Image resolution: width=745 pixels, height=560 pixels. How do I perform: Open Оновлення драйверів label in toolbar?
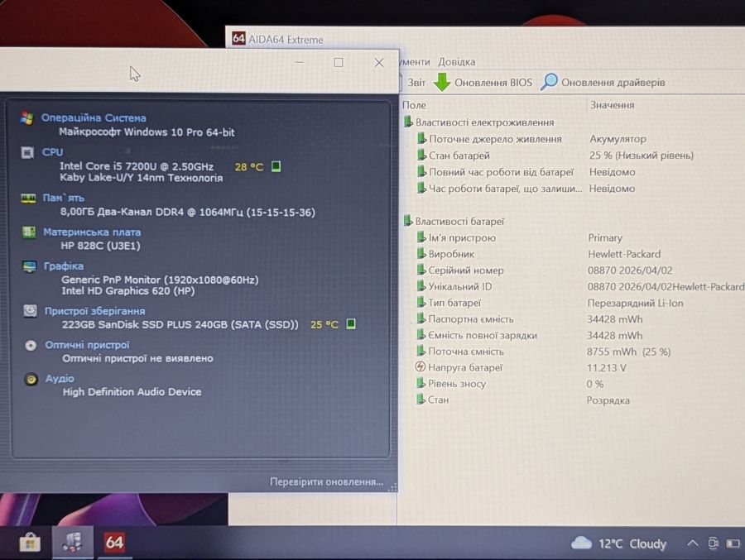(613, 83)
